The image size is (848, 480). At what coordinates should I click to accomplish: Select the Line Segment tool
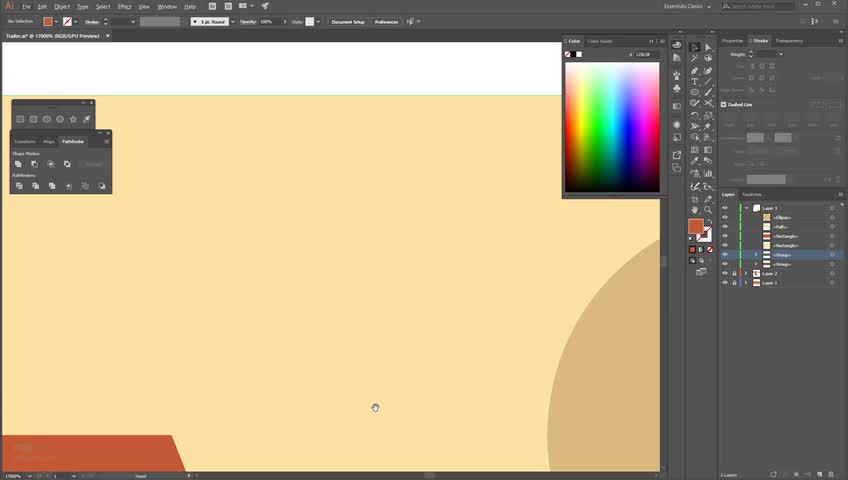pyautogui.click(x=708, y=82)
